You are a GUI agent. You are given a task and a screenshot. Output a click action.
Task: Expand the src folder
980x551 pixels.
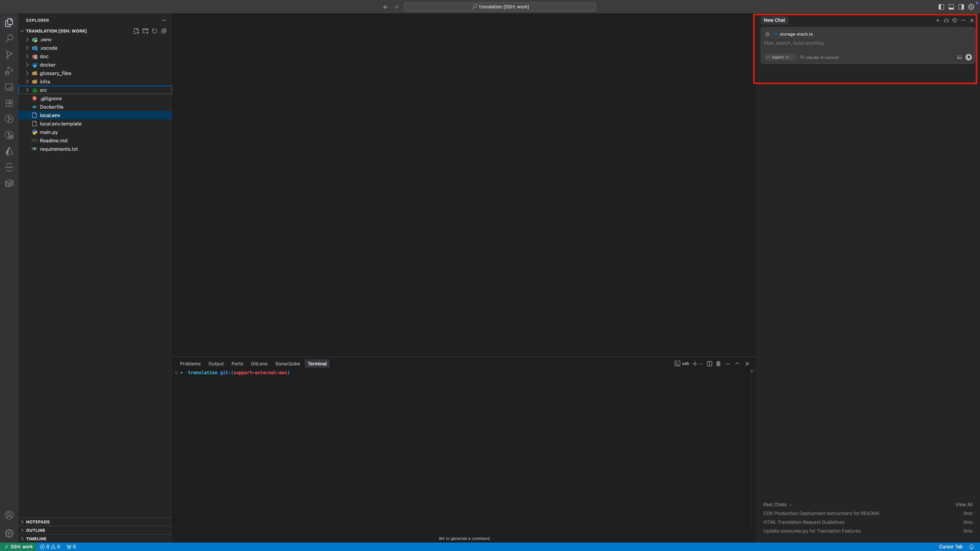click(x=43, y=90)
